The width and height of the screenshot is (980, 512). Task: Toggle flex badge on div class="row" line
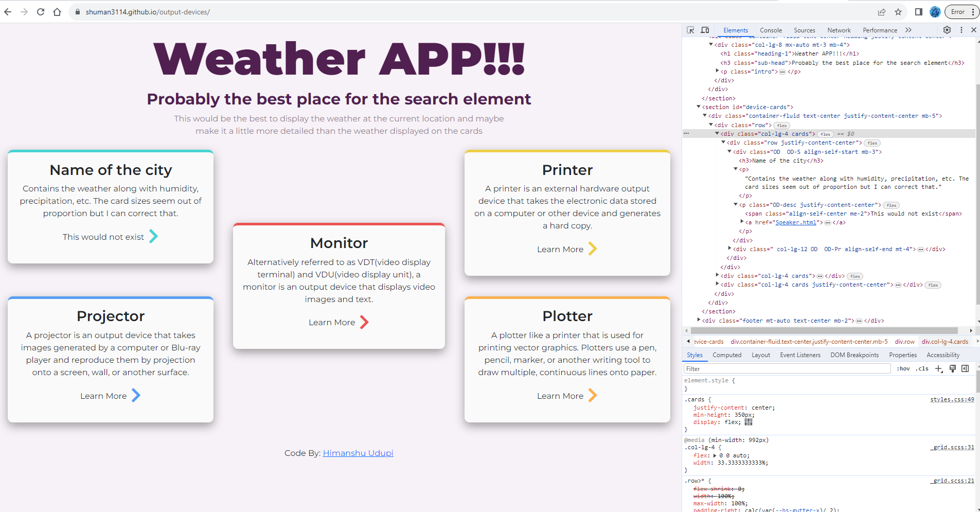pos(782,126)
